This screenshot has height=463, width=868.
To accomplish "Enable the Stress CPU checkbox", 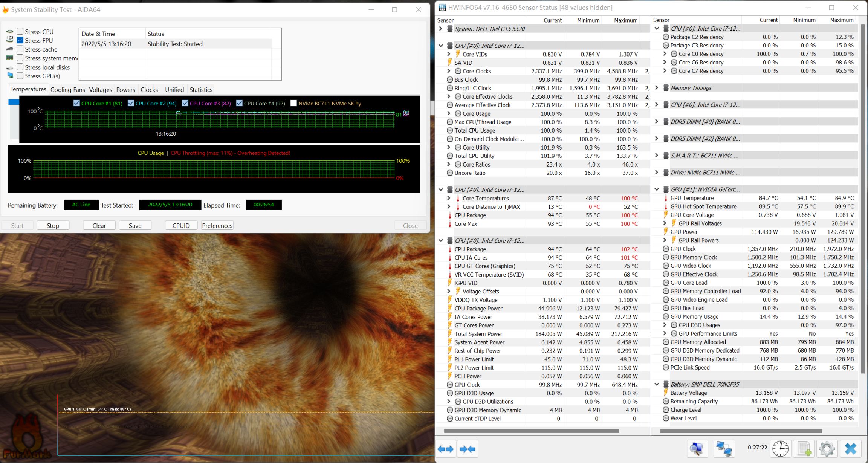I will pos(20,32).
